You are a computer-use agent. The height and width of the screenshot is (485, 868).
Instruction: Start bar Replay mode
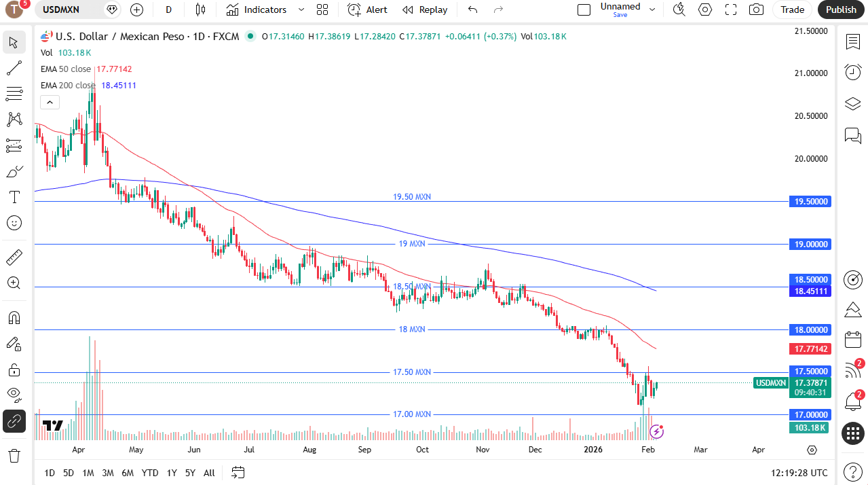pos(425,10)
